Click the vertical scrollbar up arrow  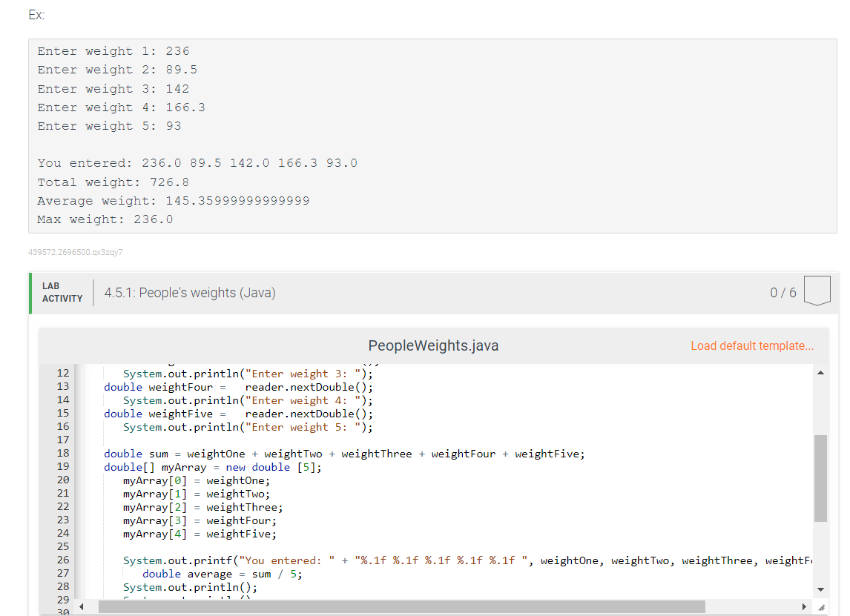click(820, 374)
